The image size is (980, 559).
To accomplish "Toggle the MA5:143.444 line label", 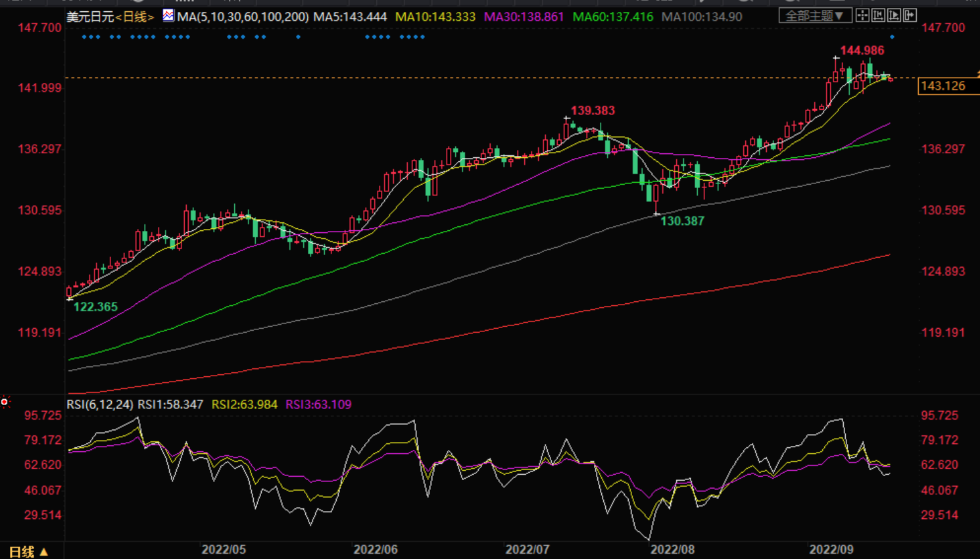I will pos(350,16).
